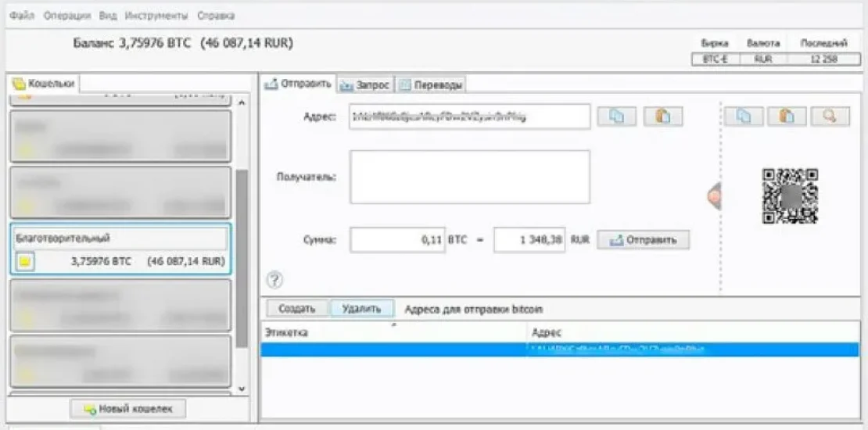Click the magnifier icon above the QR code

(830, 116)
